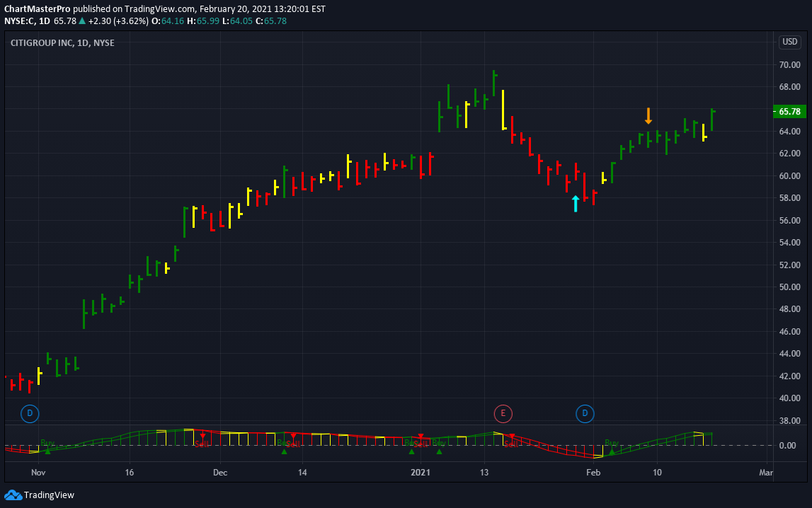This screenshot has width=812, height=508.
Task: Open ChartMasterPro author name
Action: point(38,8)
